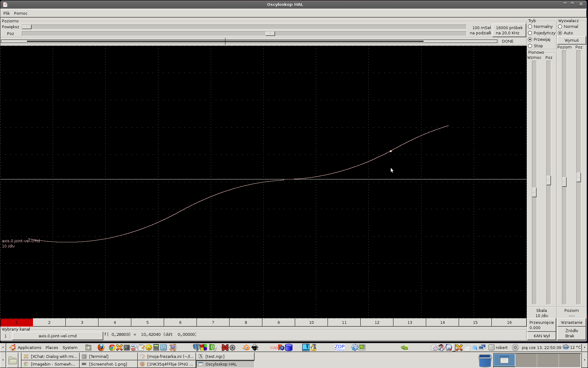Set trigger to Auto
Screen dimensions: 588x368
[565, 33]
